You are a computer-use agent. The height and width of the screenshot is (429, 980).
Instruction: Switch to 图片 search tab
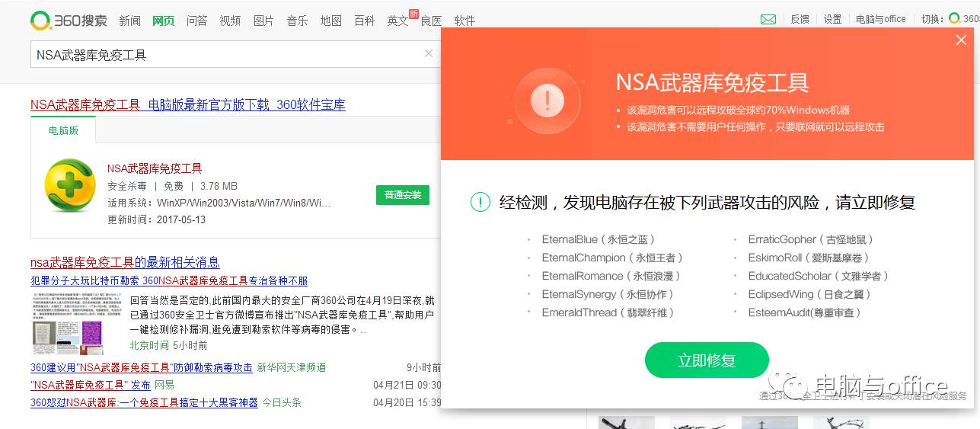pyautogui.click(x=263, y=21)
